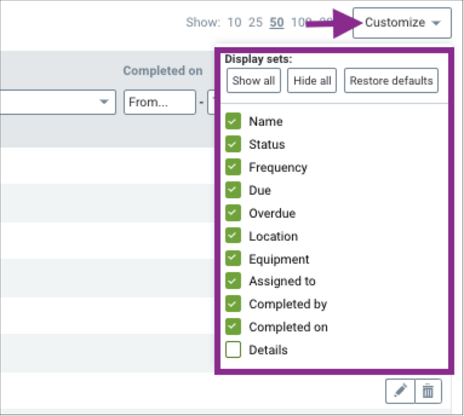The height and width of the screenshot is (416, 464).
Task: Open the Customize dropdown
Action: pyautogui.click(x=402, y=23)
